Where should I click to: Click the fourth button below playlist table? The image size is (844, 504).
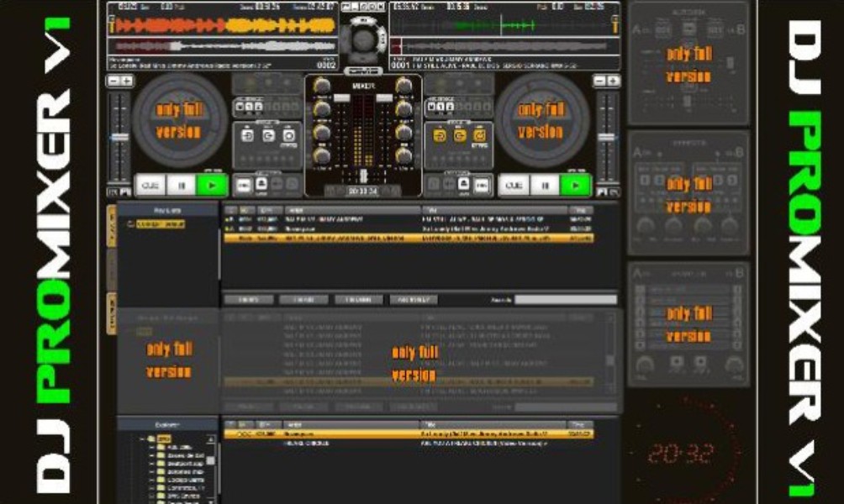click(414, 300)
